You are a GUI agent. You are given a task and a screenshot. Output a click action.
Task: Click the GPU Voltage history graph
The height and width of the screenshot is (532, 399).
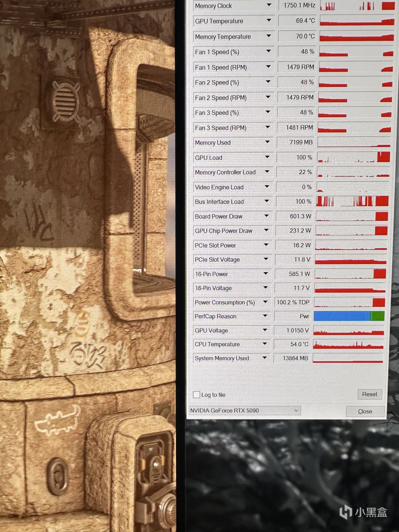tap(349, 330)
